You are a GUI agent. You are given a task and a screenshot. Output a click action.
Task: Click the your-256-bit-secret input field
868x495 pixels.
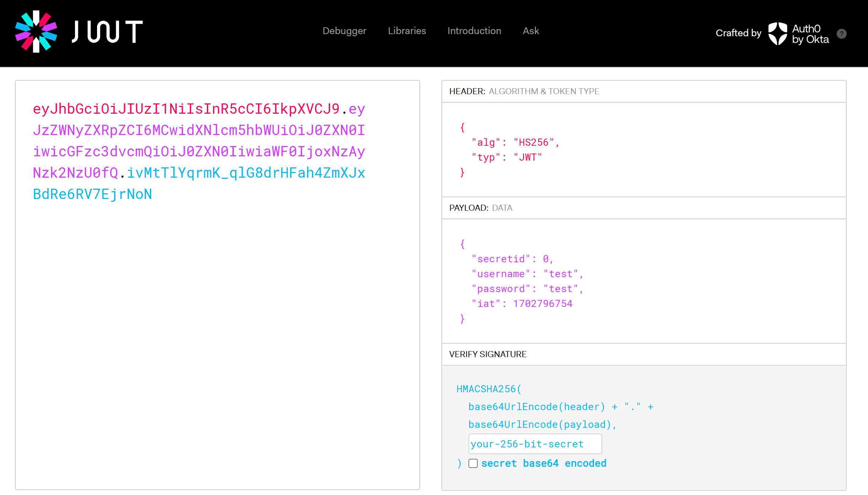534,444
